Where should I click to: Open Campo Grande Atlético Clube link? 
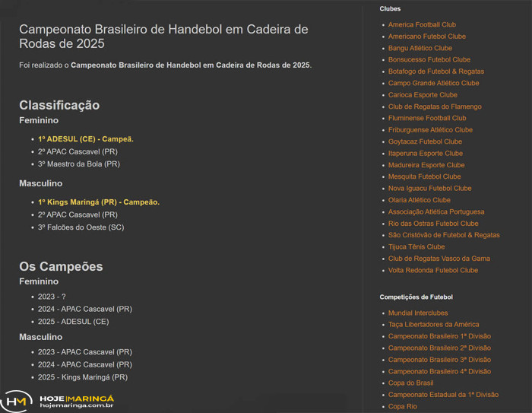point(434,83)
